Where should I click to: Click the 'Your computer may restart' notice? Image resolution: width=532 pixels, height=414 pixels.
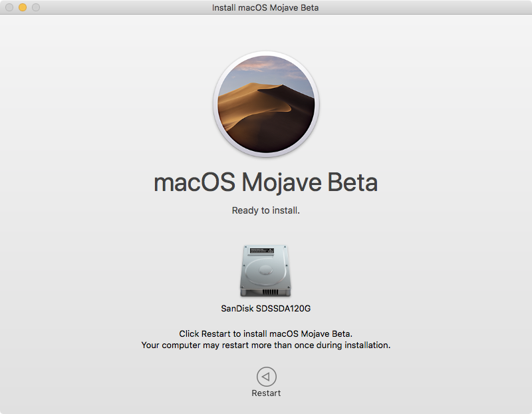pyautogui.click(x=265, y=345)
